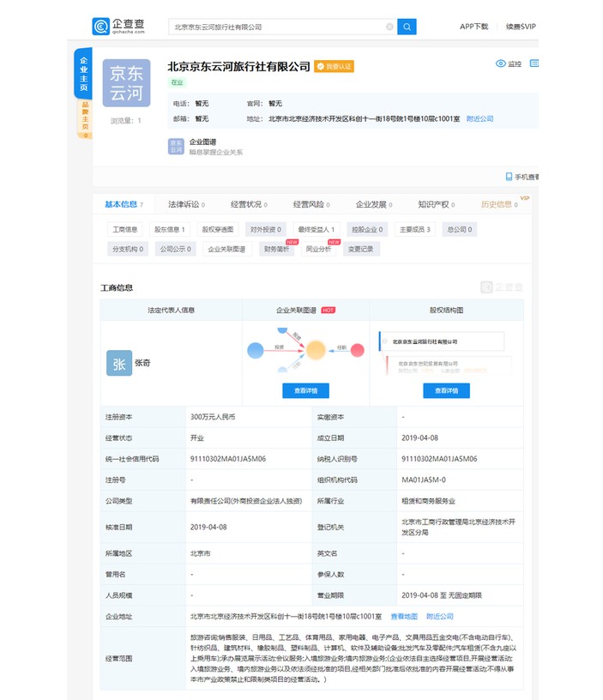Switch to 法律诉讼 tab
The width and height of the screenshot is (603, 700).
click(x=186, y=204)
